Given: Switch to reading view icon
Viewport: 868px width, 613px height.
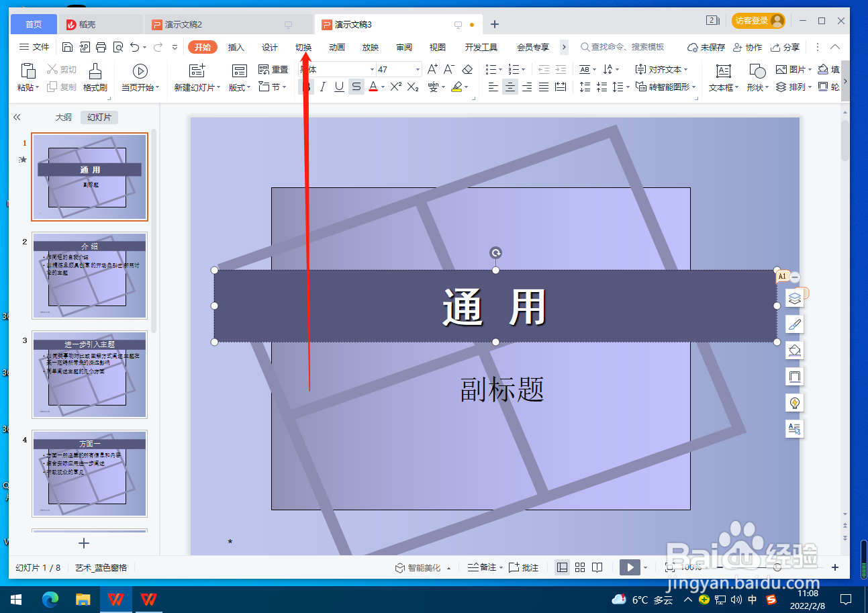Looking at the screenshot, I should click(x=597, y=567).
